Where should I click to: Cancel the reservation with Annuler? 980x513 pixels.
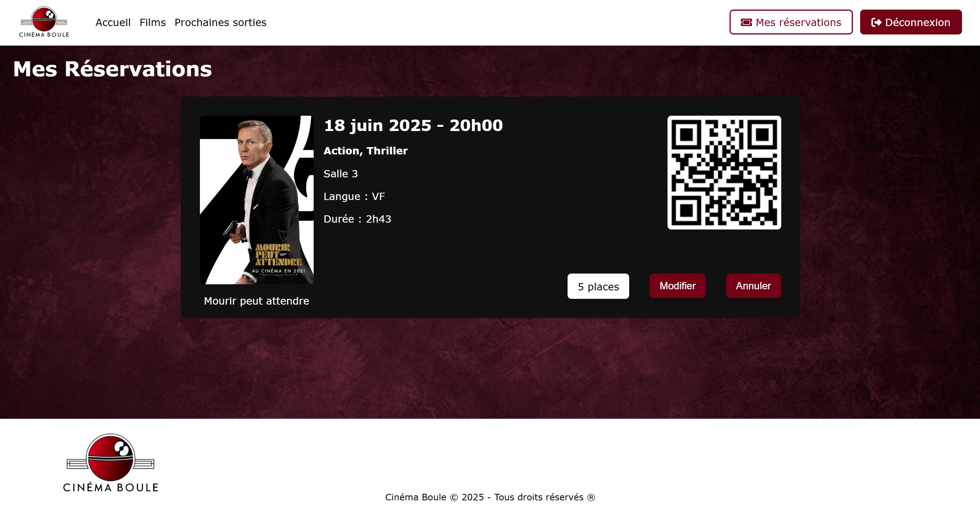coord(753,286)
